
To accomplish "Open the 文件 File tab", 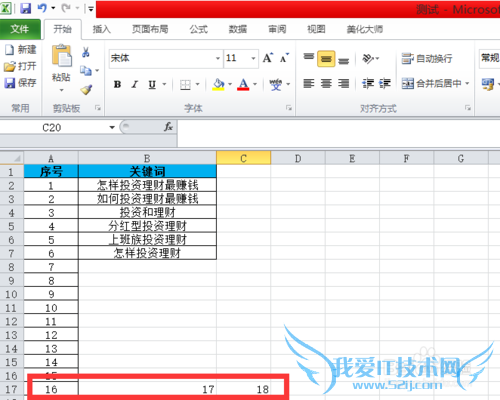I will (x=20, y=29).
